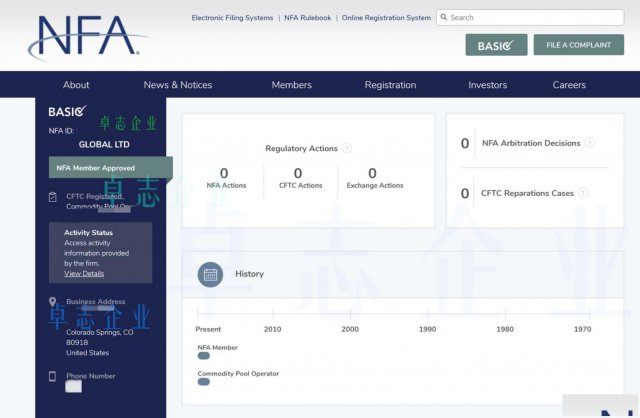Open the View Details link

84,273
